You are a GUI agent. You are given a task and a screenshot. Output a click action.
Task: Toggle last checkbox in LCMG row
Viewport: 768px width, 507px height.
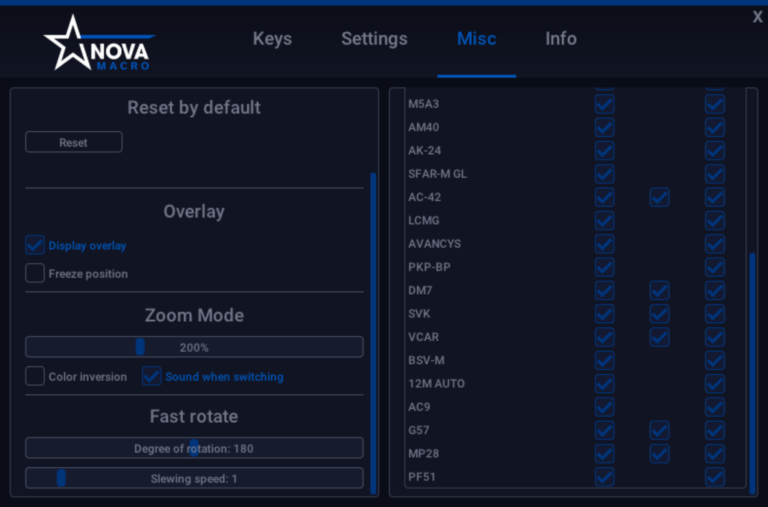point(715,220)
